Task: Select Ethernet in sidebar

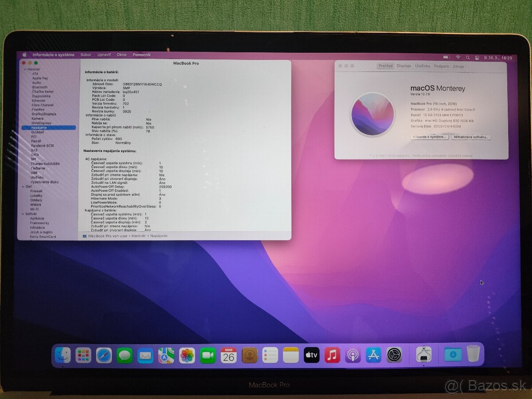Action: tap(38, 101)
